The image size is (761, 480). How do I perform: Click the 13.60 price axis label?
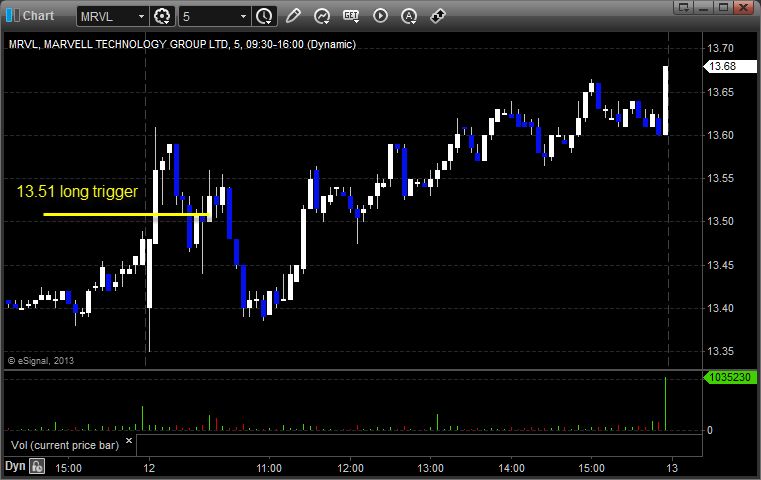(720, 135)
